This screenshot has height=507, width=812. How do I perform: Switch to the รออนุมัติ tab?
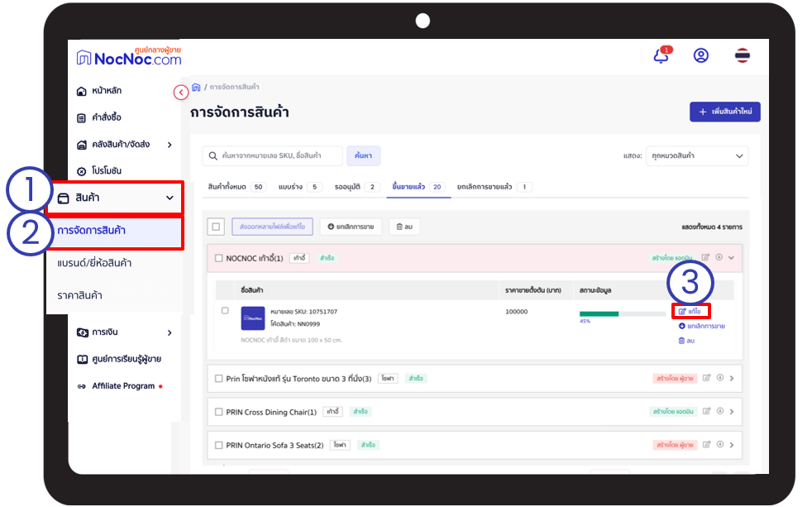[357, 187]
